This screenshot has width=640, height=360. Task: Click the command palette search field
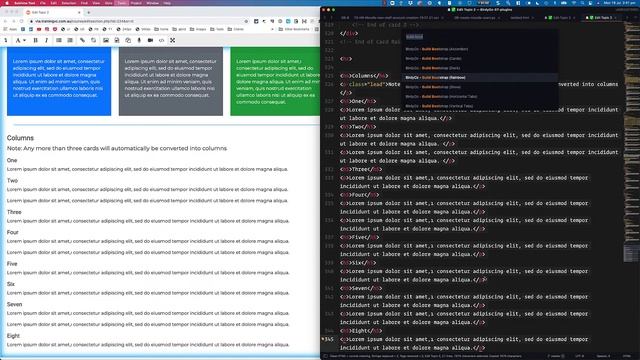click(x=480, y=37)
